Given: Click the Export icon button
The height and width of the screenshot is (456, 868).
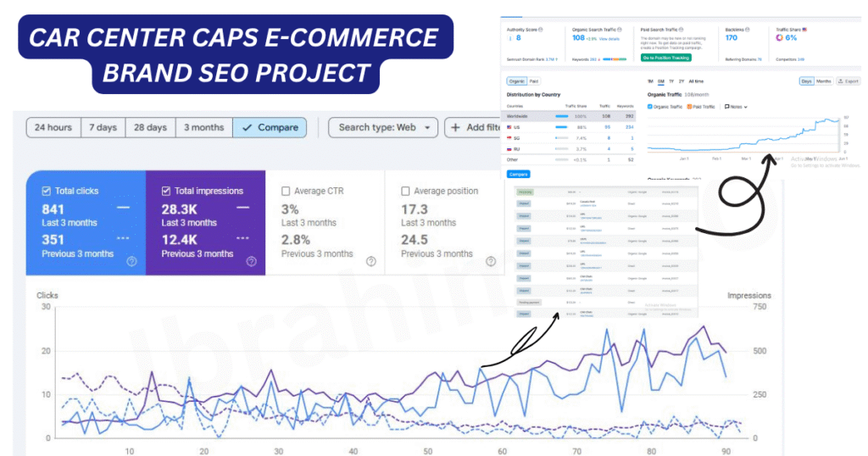Looking at the screenshot, I should click(x=847, y=81).
